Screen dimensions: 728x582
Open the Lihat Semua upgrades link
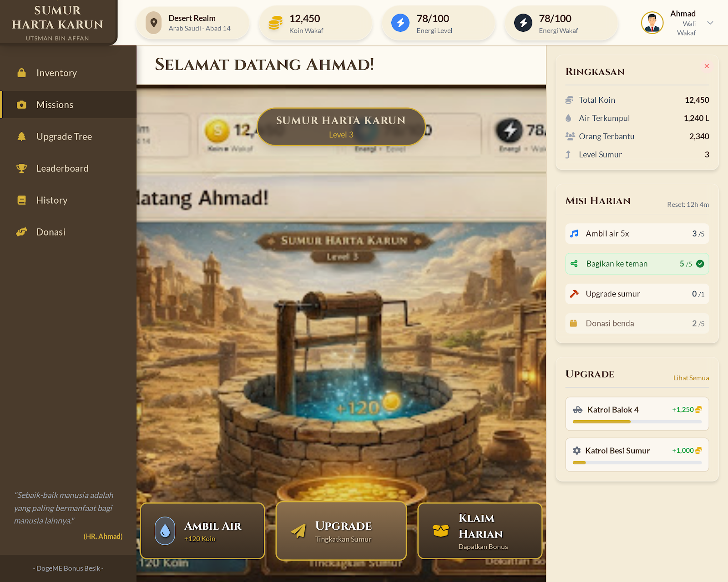691,378
